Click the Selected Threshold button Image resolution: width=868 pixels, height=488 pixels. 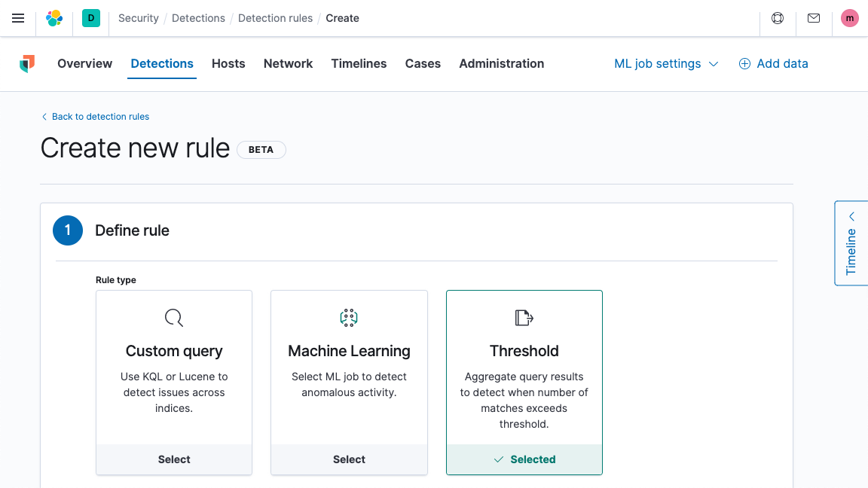524,459
